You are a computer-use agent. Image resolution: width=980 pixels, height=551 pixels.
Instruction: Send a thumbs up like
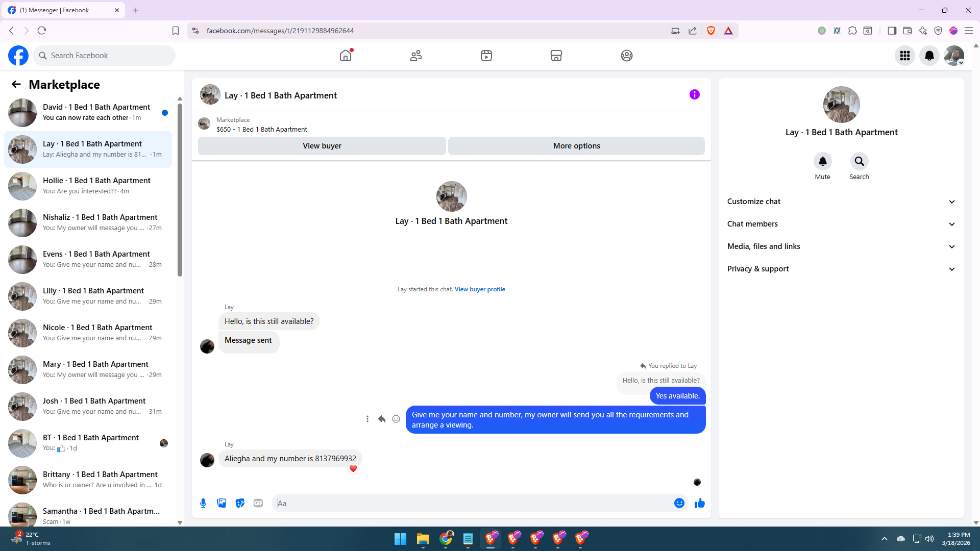tap(699, 503)
